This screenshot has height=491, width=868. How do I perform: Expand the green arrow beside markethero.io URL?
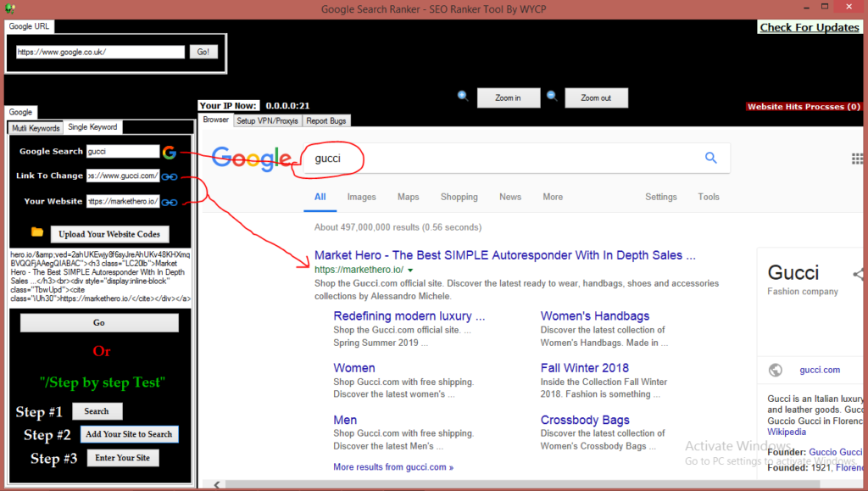[410, 271]
